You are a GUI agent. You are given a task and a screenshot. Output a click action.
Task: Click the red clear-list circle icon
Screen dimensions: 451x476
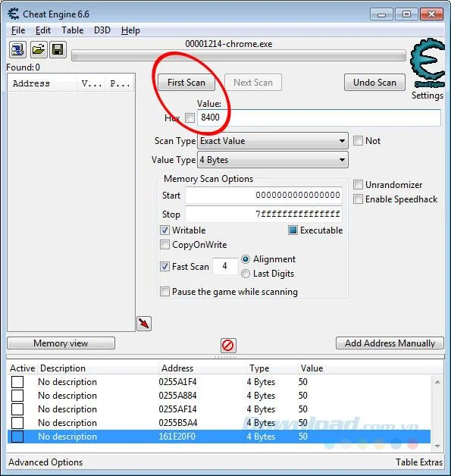pos(228,345)
